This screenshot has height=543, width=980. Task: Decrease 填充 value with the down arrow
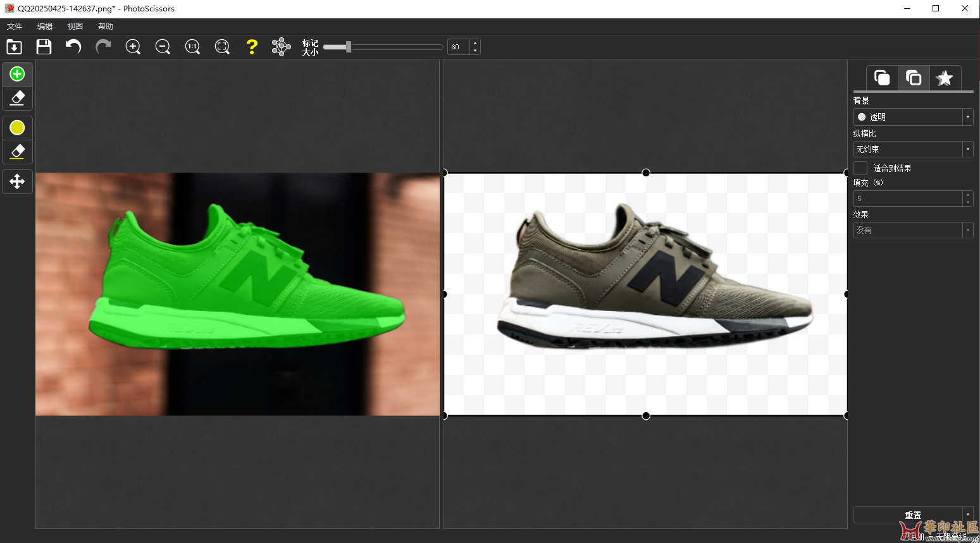[x=968, y=202]
